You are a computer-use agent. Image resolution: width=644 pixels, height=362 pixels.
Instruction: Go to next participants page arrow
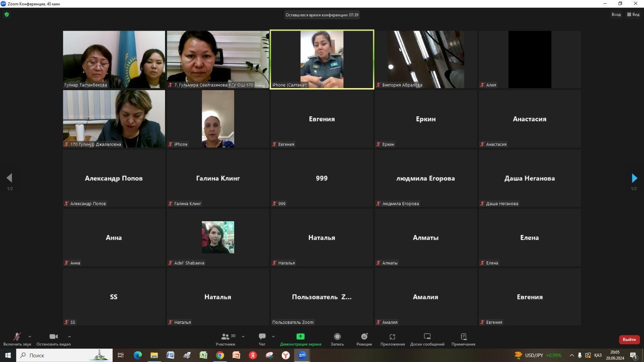[x=634, y=178]
